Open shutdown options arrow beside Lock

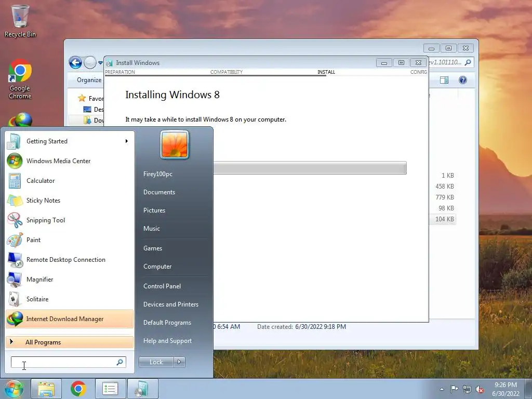[179, 362]
